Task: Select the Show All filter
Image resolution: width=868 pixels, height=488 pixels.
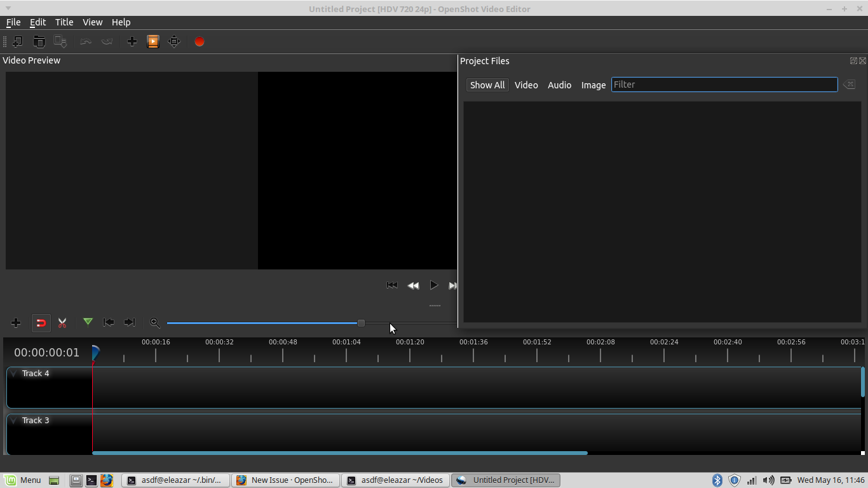Action: 487,85
